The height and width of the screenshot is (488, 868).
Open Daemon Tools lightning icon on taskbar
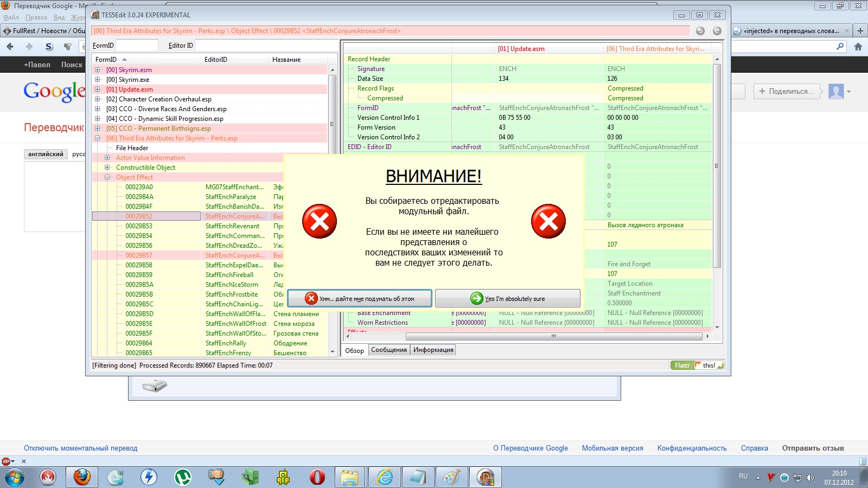pyautogui.click(x=149, y=477)
